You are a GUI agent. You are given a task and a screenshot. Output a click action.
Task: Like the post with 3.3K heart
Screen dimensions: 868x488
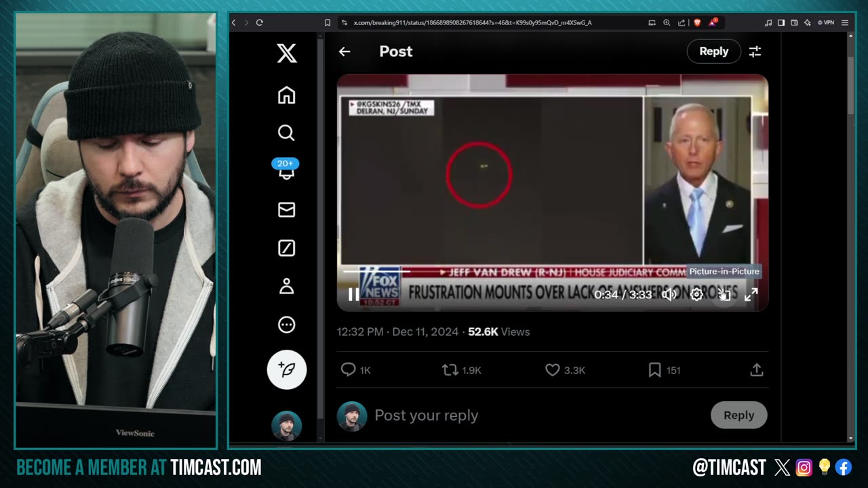552,369
